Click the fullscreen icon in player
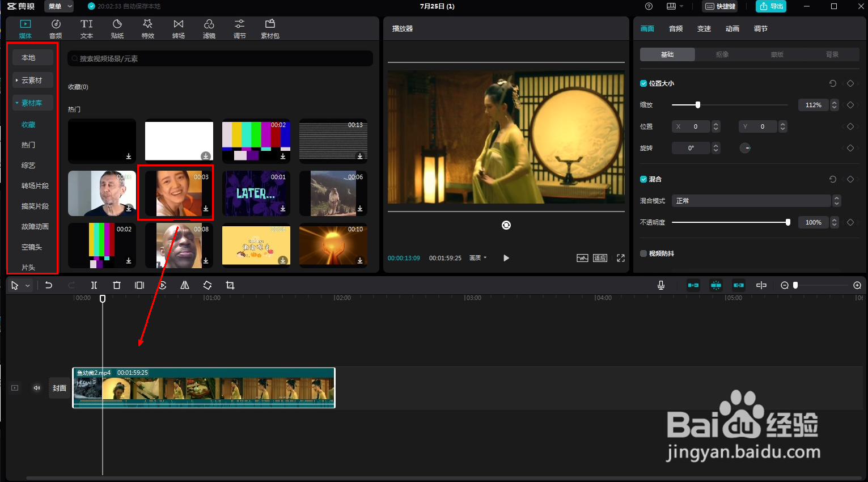This screenshot has height=482, width=868. click(621, 258)
